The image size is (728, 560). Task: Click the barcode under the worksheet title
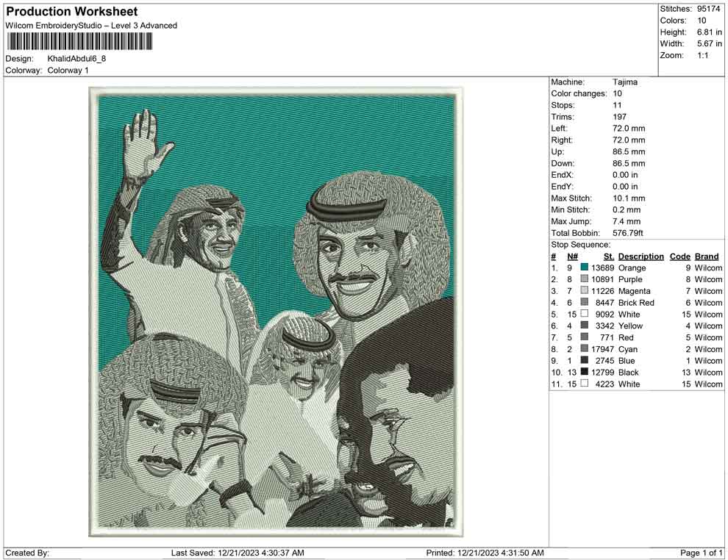pos(79,41)
